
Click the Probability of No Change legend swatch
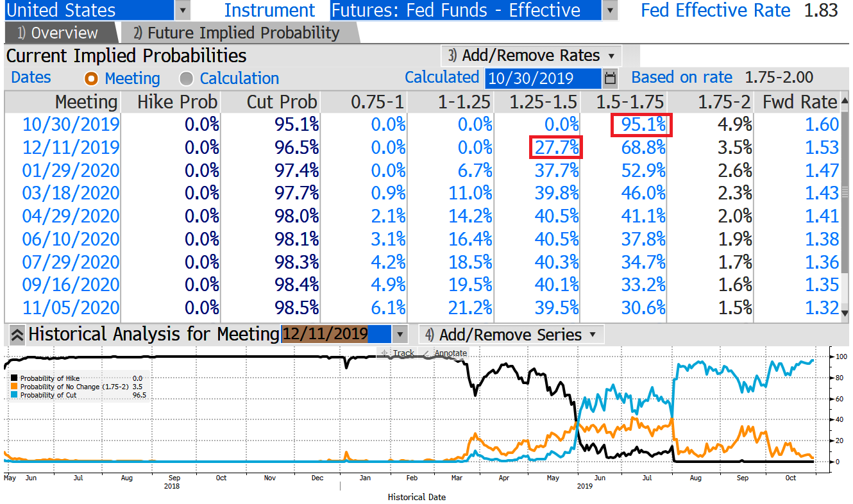[x=15, y=387]
